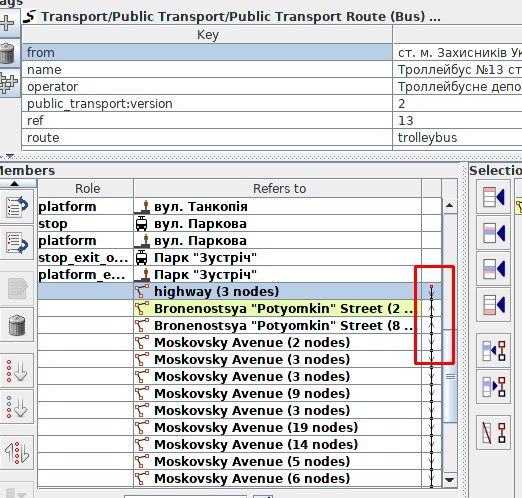The height and width of the screenshot is (498, 522).
Task: Move selected members up in the list
Action: tap(16, 206)
